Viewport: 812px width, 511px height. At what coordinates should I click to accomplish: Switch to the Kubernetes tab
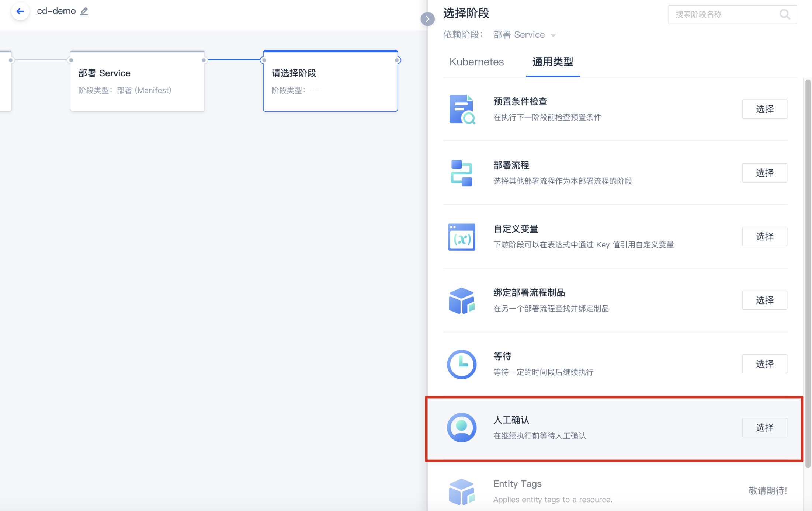(476, 62)
